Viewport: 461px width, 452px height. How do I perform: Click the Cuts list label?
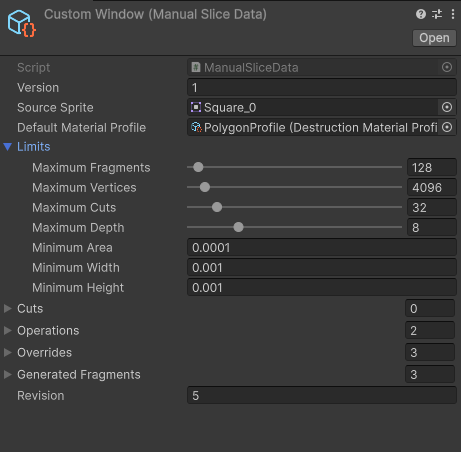(30, 309)
